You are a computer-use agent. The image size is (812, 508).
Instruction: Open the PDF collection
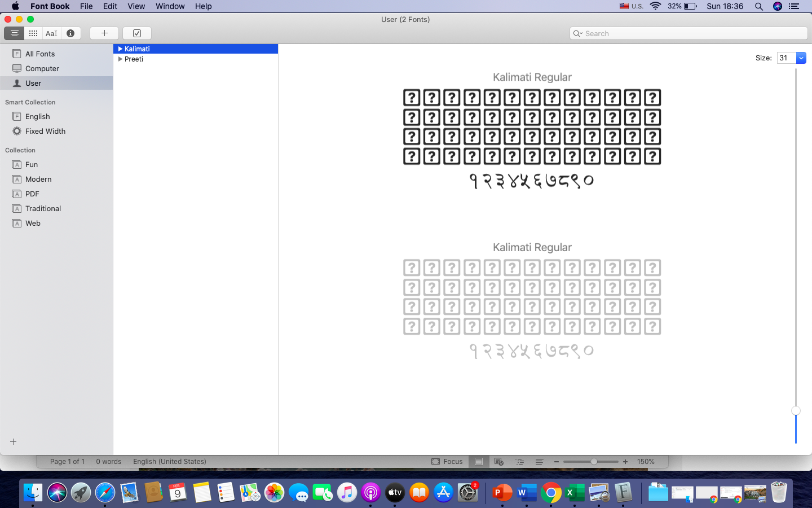click(56, 194)
